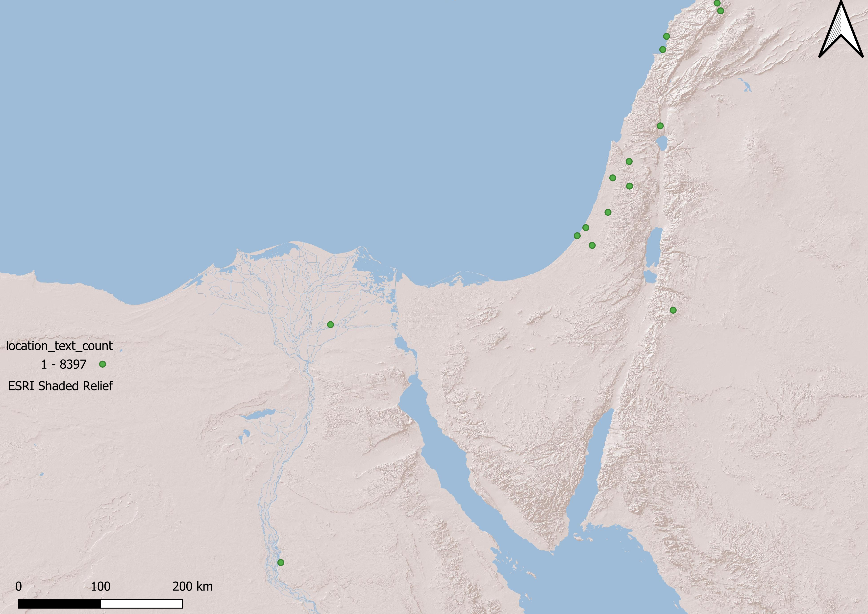Click the green point north of Sea of Galilee

coord(660,126)
